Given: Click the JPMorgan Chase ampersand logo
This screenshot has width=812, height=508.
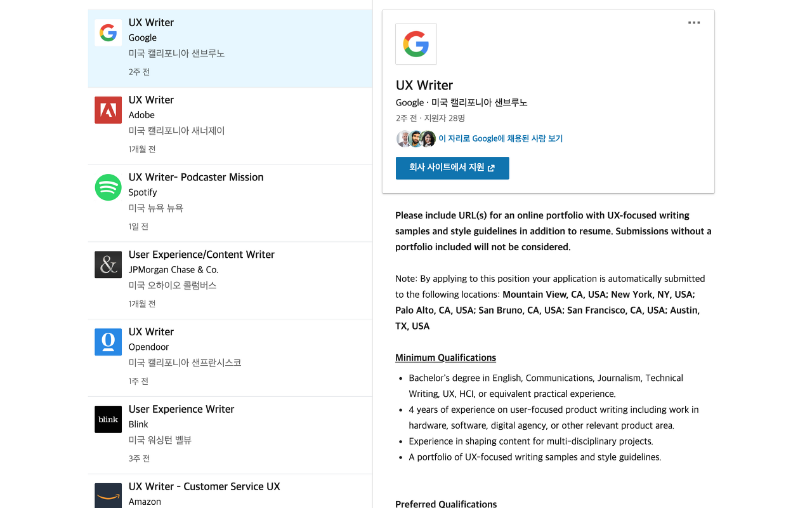Looking at the screenshot, I should [108, 265].
